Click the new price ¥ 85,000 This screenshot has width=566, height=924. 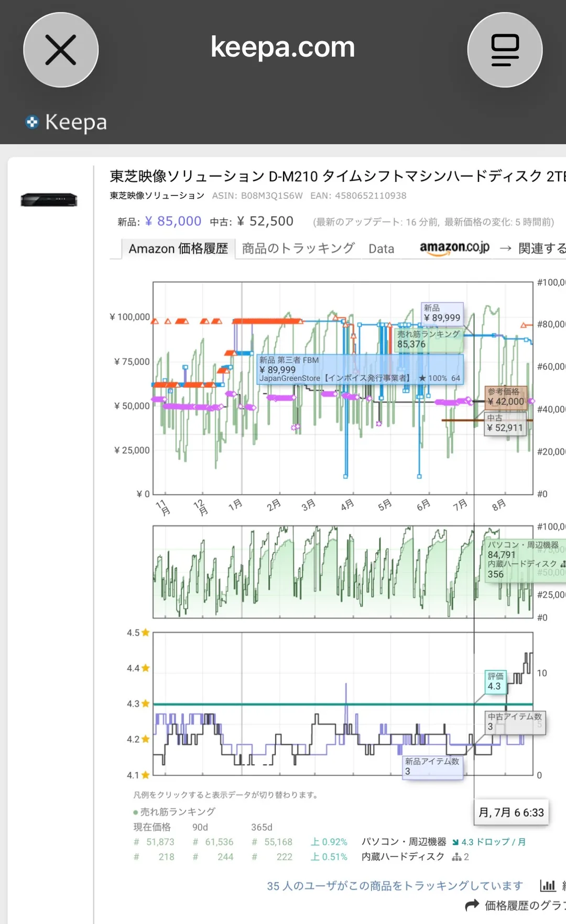[173, 221]
